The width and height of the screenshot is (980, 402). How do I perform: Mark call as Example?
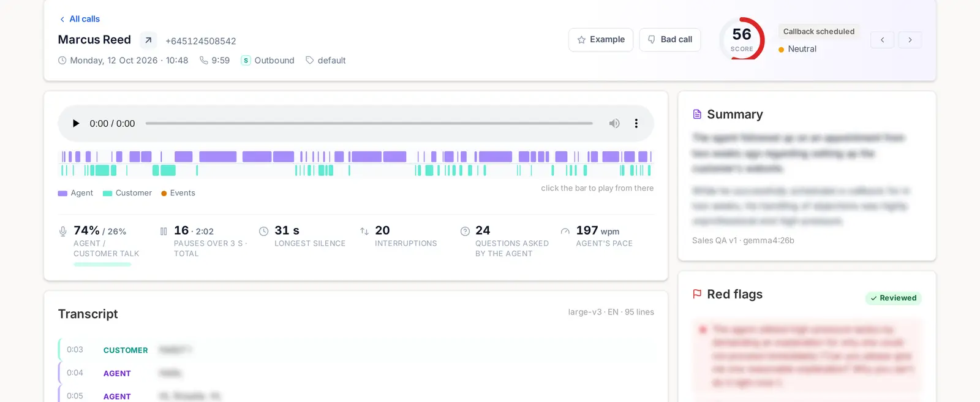(x=601, y=40)
